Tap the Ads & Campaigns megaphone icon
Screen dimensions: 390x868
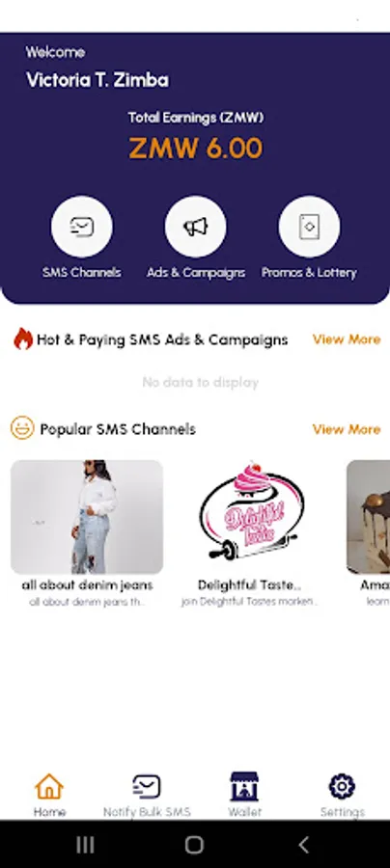[x=195, y=227]
